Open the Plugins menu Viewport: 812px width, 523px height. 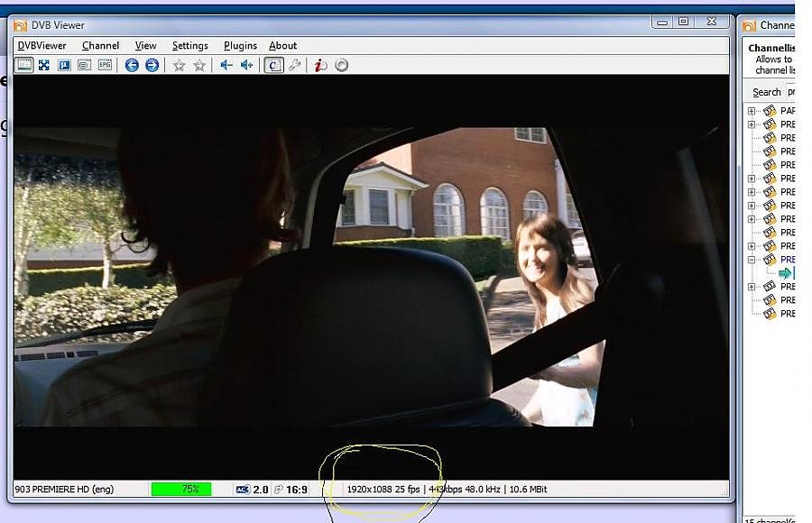240,46
